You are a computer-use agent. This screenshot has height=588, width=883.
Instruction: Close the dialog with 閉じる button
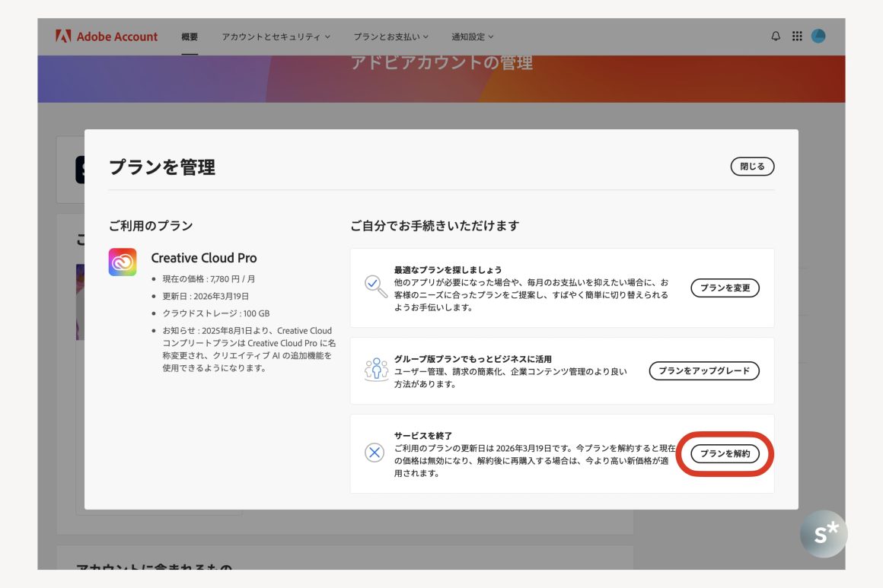(x=752, y=167)
